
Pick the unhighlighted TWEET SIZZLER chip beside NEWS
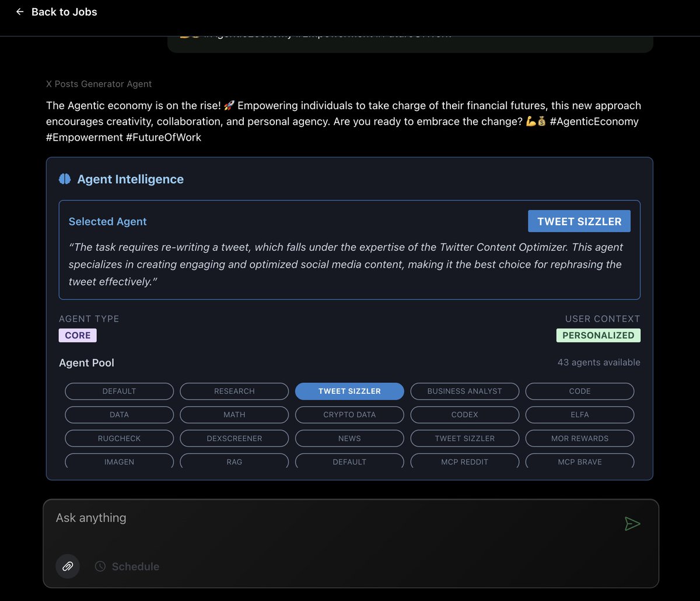click(465, 438)
